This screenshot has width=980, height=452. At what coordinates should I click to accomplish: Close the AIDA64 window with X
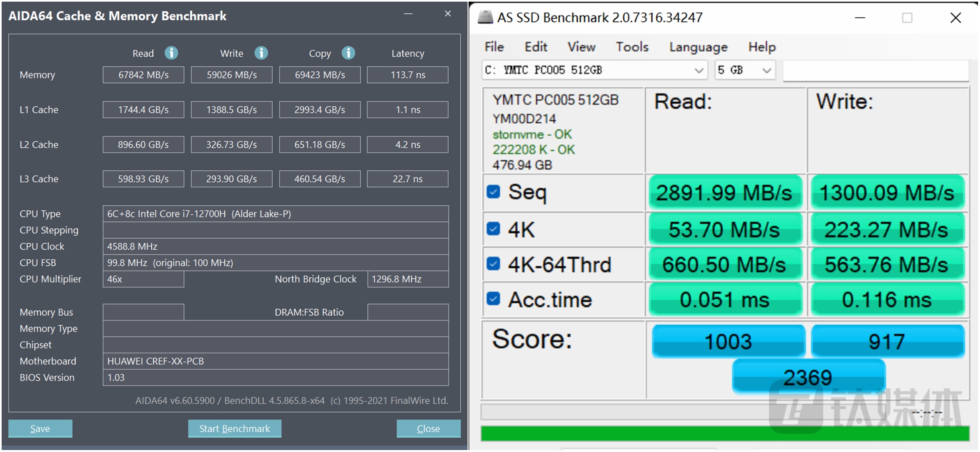tap(448, 14)
